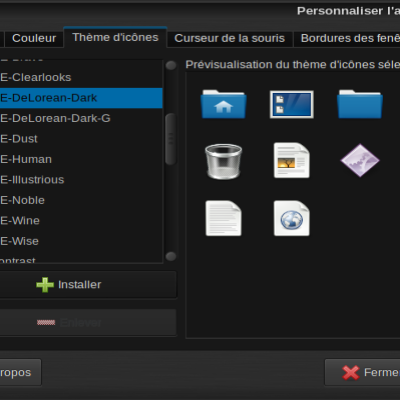Select the E-Clearlooks icon theme

point(81,77)
